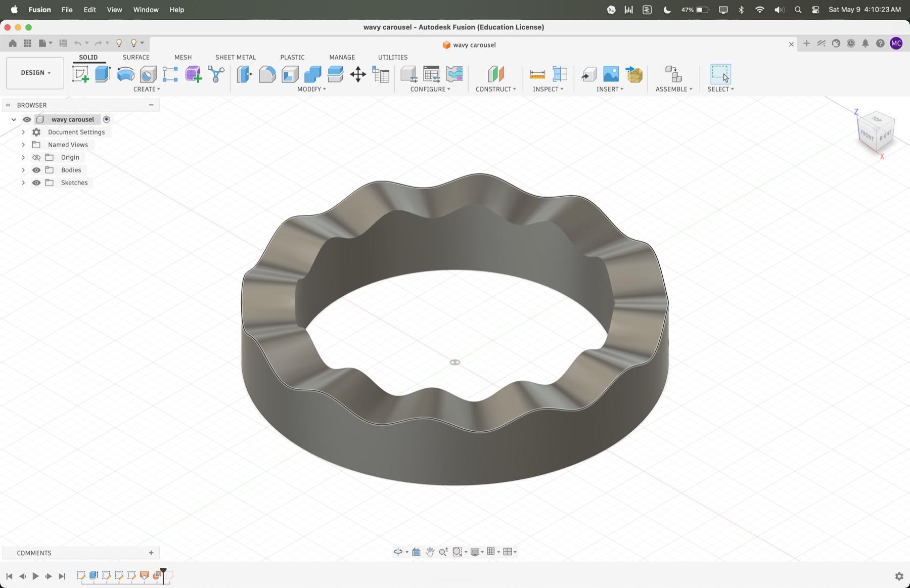This screenshot has height=588, width=910.
Task: Switch to the SHEET METAL tab
Action: click(236, 57)
